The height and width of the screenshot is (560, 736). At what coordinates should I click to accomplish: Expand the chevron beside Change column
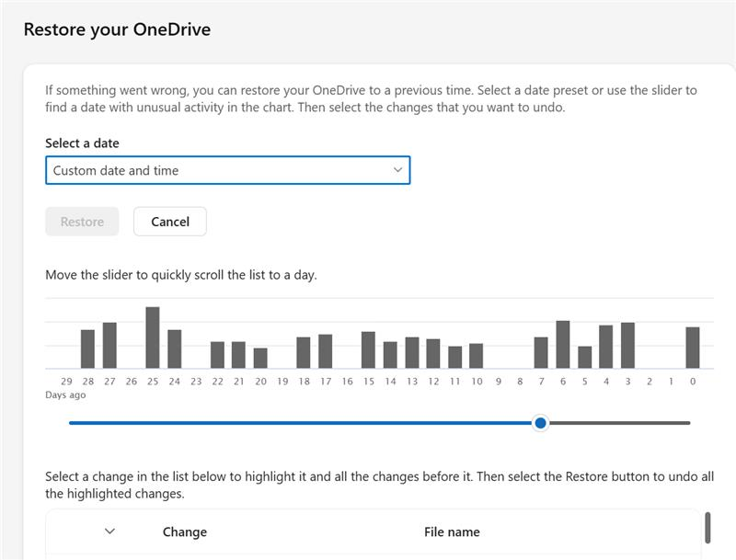109,531
